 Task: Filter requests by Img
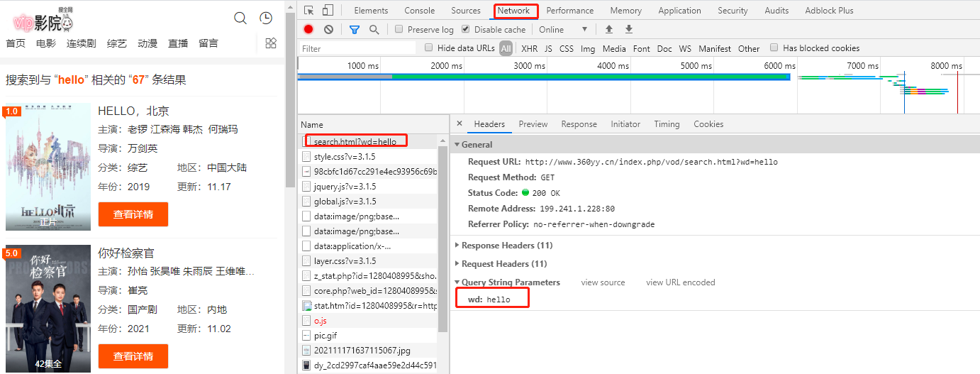point(588,48)
